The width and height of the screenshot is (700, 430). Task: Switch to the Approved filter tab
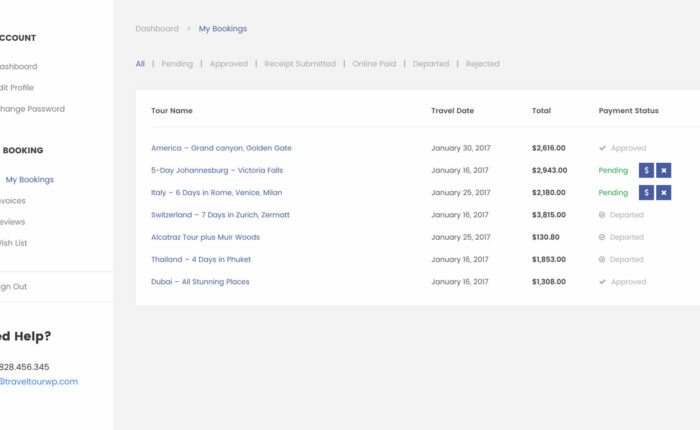tap(228, 64)
